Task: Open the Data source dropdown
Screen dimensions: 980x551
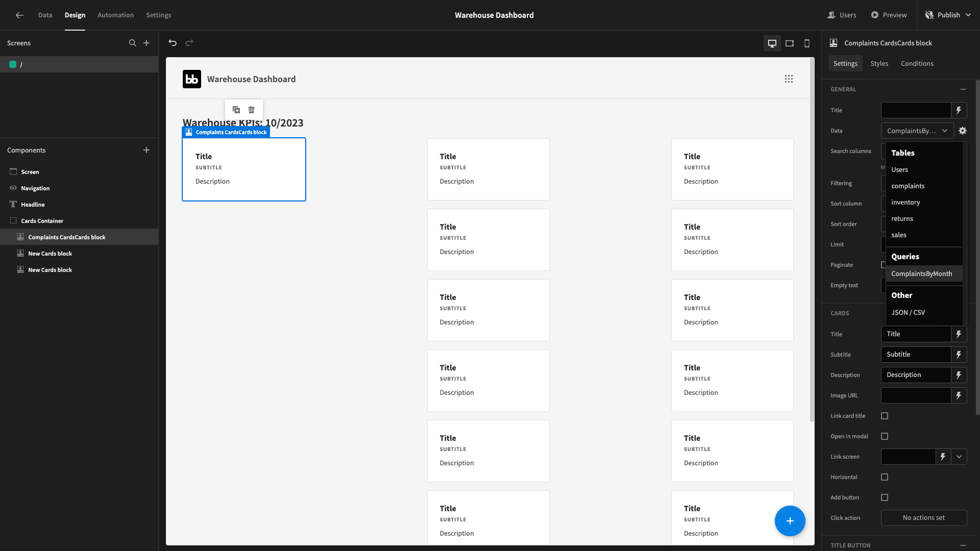Action: (917, 131)
